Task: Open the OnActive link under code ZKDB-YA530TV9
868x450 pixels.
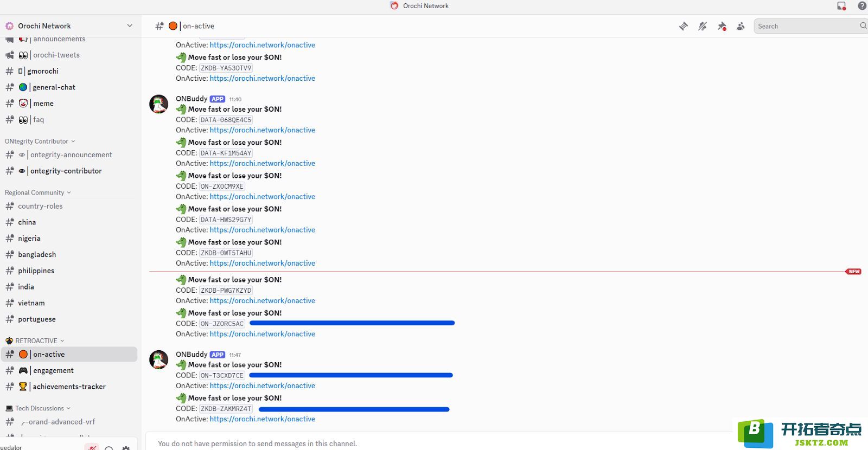Action: coord(263,79)
